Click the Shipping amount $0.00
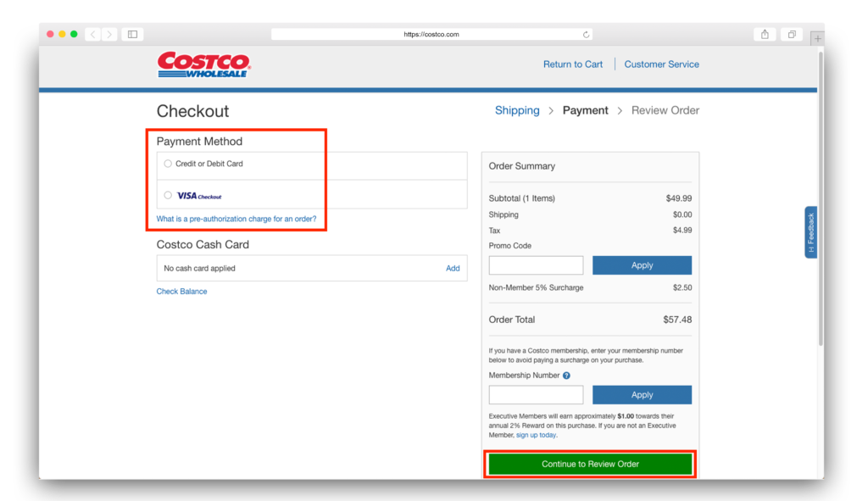This screenshot has height=501, width=868. click(x=682, y=214)
